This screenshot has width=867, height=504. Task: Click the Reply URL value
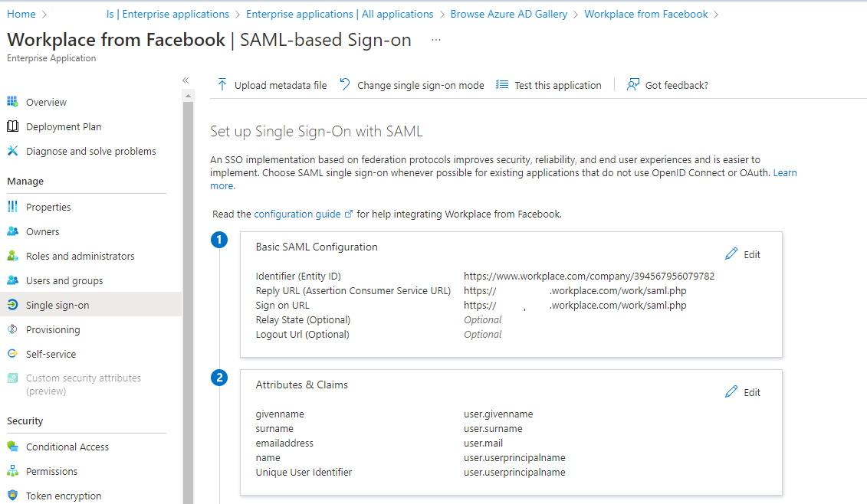[575, 291]
